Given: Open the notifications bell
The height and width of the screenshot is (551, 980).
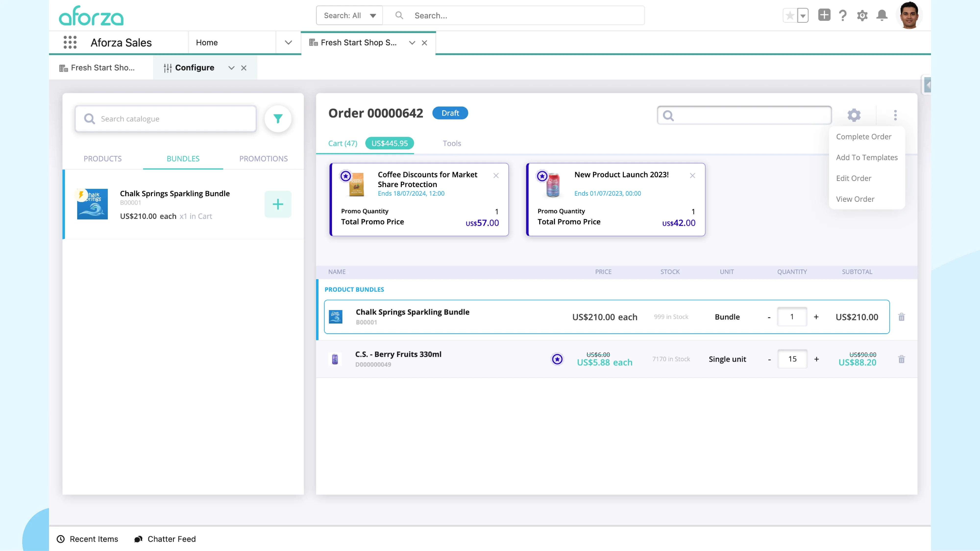Looking at the screenshot, I should point(882,16).
